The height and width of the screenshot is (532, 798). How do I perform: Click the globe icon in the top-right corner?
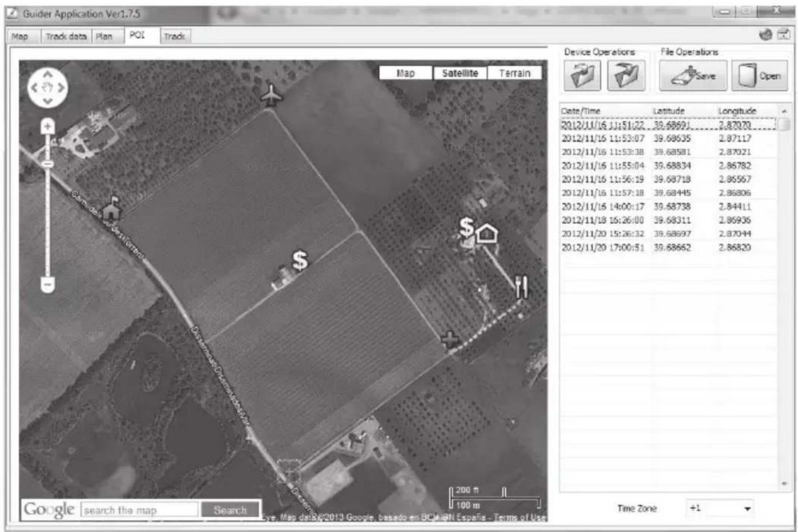pos(766,35)
